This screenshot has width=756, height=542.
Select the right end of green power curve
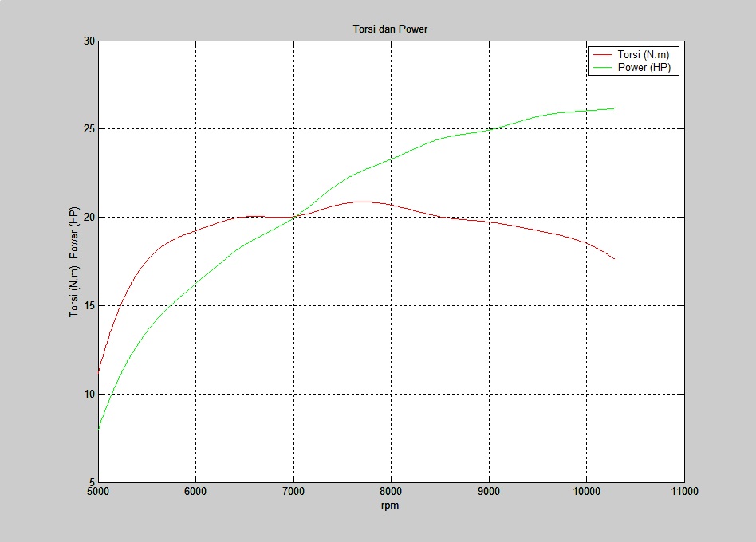coord(614,108)
